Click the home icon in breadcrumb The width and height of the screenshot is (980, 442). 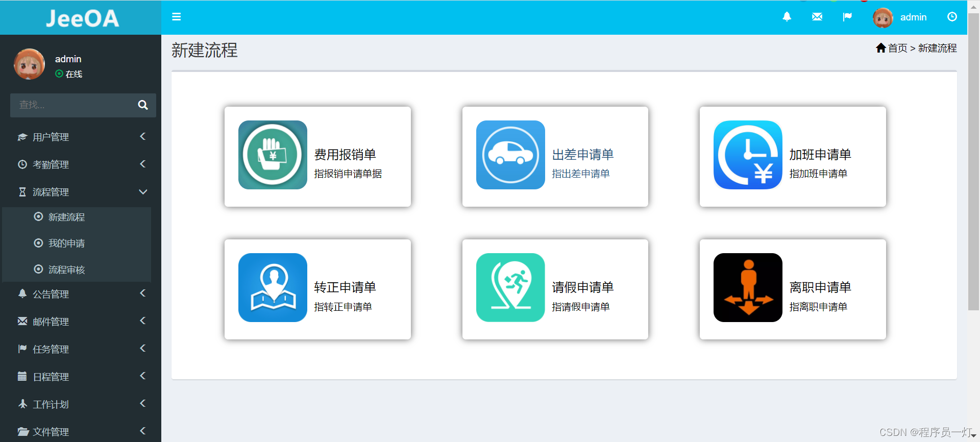[x=880, y=48]
